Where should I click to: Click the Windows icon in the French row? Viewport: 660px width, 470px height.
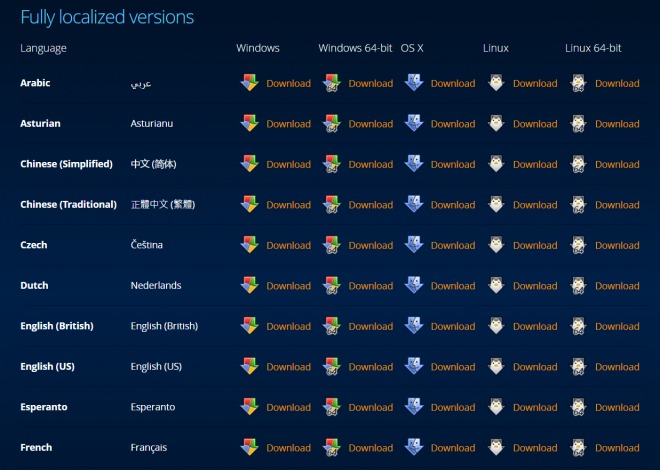coord(249,447)
